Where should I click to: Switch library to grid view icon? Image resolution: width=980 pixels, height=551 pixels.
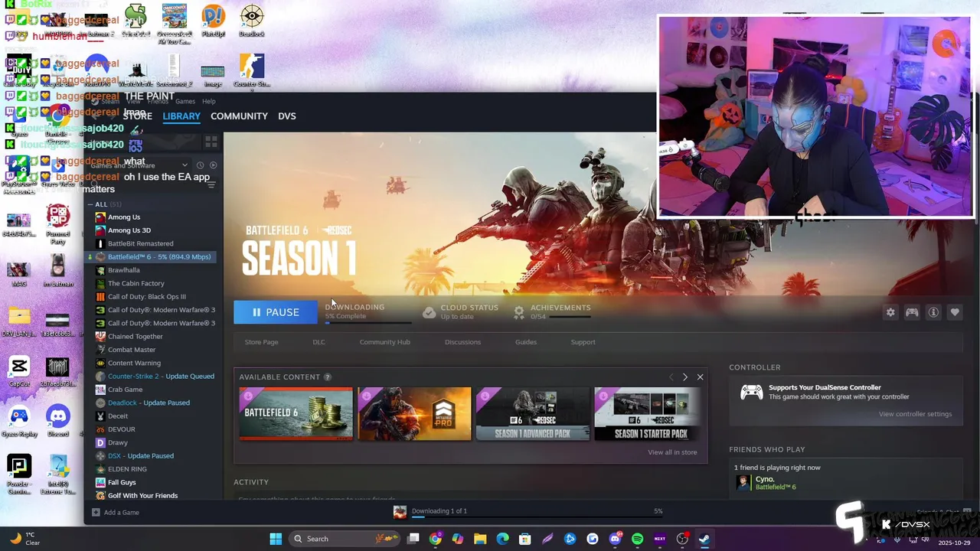[211, 142]
